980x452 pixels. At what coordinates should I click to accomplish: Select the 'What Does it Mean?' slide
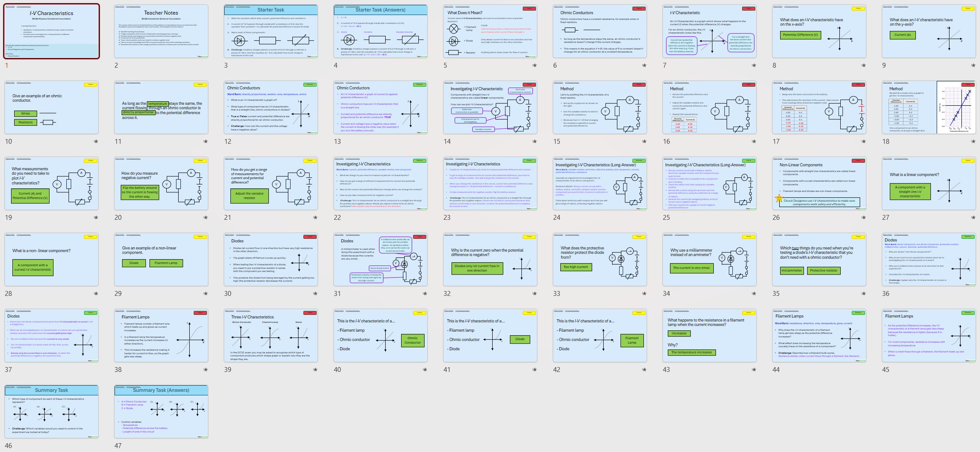(490, 31)
